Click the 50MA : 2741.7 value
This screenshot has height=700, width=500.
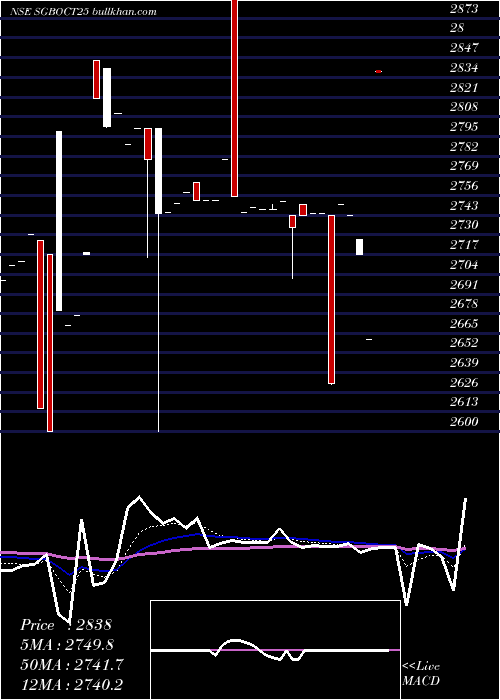(72, 664)
